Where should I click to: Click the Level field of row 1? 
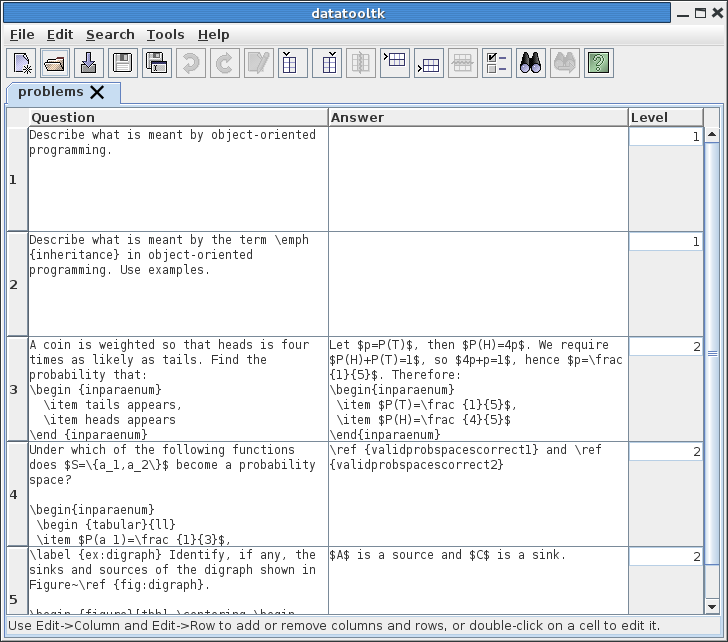[x=665, y=137]
